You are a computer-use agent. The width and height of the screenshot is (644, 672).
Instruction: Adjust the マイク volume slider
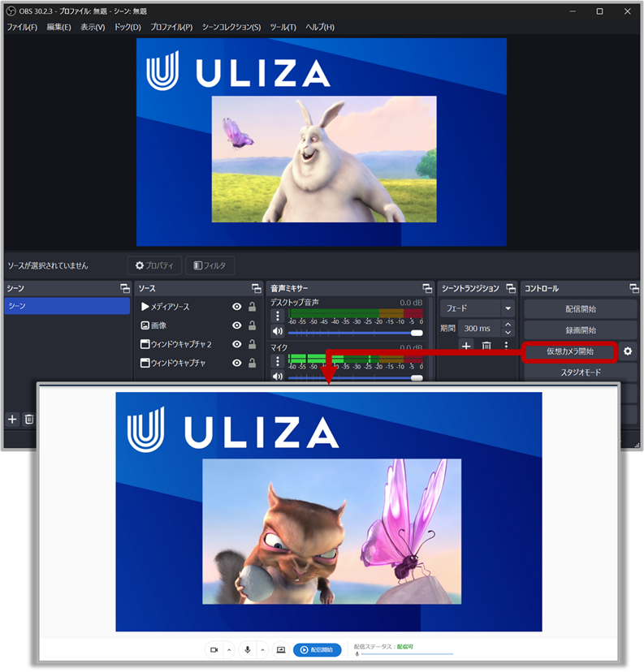pos(356,378)
